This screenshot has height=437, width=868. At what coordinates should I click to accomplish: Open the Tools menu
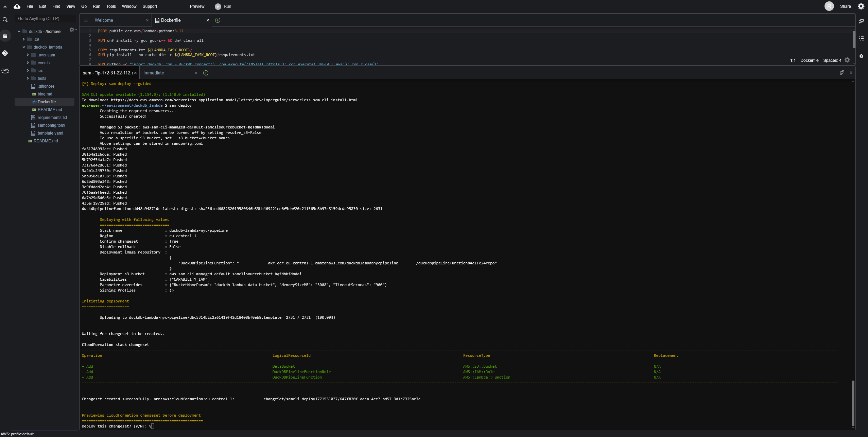point(111,6)
